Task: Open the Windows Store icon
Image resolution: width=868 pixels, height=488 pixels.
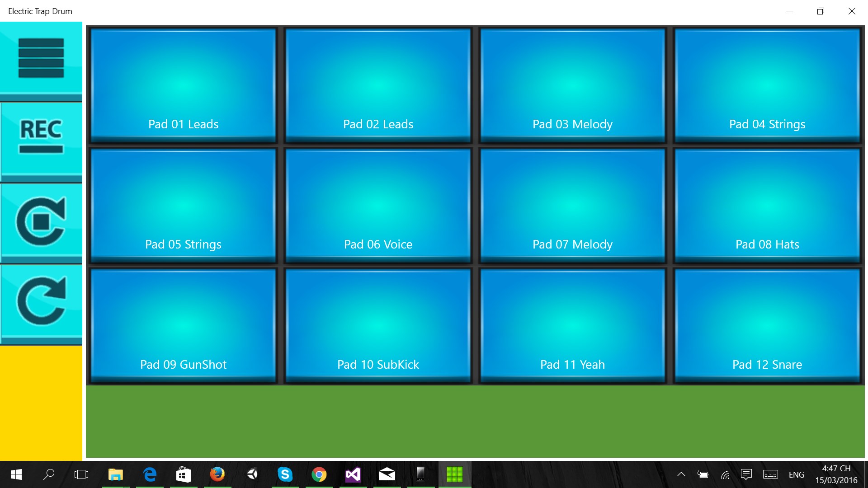Action: [184, 474]
